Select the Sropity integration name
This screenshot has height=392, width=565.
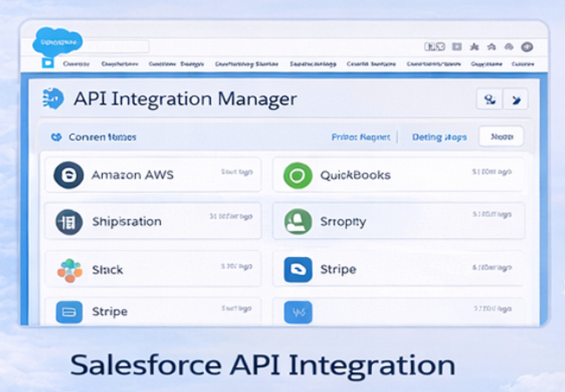click(343, 221)
